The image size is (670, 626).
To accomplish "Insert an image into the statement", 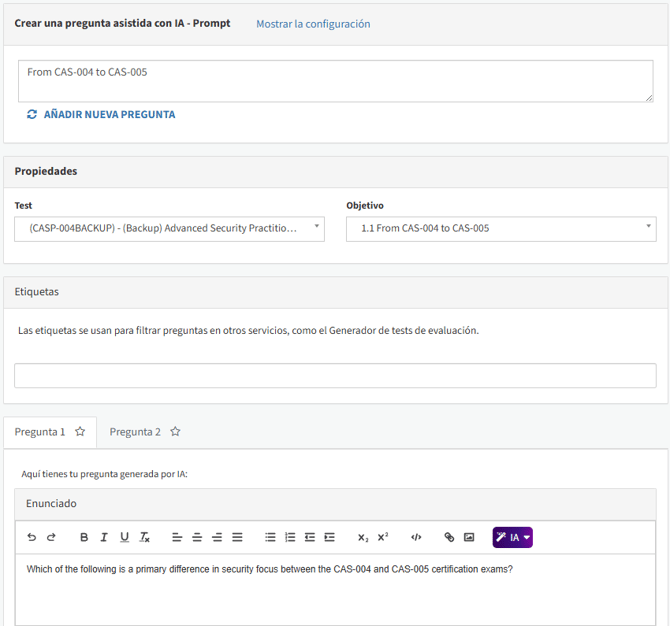I will coord(469,537).
